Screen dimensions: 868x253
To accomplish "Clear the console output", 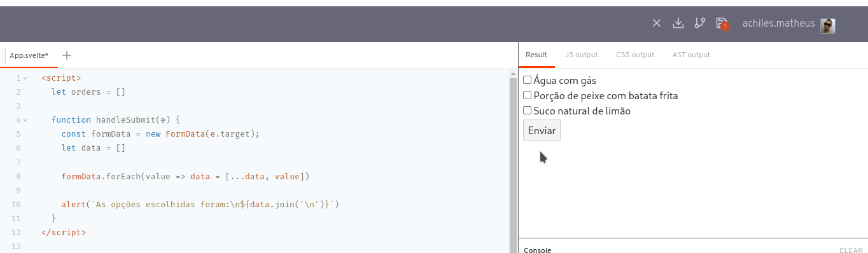I will [851, 250].
